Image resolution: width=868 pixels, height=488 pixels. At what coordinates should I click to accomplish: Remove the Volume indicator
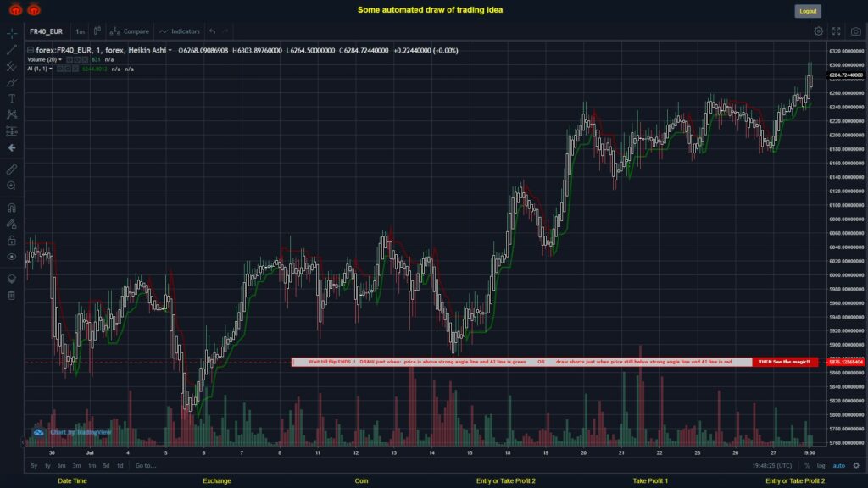tap(85, 60)
